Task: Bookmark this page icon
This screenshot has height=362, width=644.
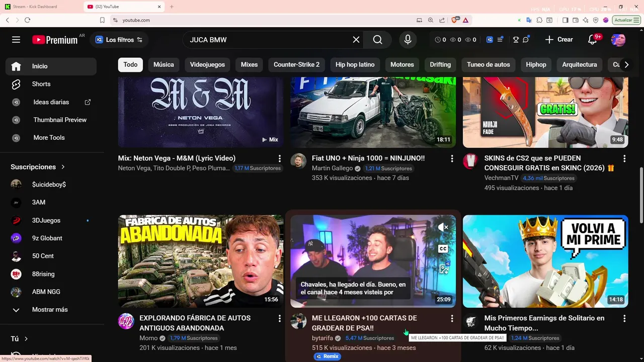Action: [x=102, y=20]
